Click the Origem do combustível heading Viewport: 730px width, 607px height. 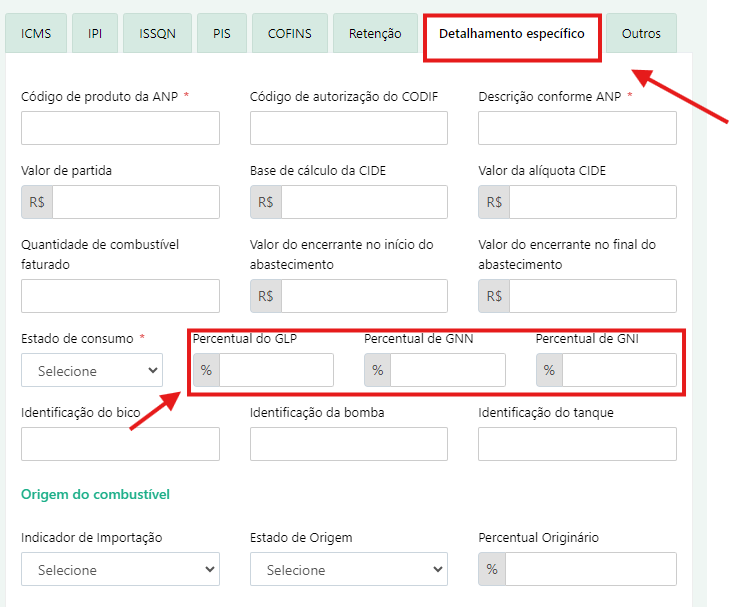click(x=95, y=494)
